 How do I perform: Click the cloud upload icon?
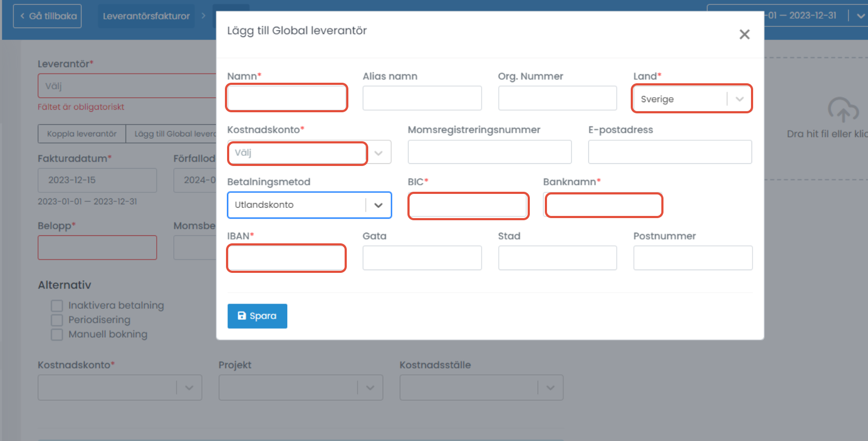pos(843,110)
